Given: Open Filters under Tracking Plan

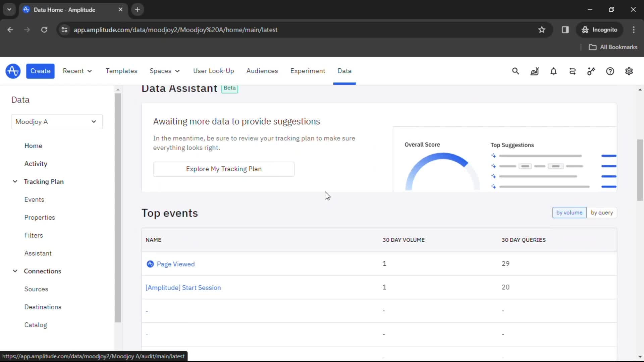Looking at the screenshot, I should (x=34, y=235).
